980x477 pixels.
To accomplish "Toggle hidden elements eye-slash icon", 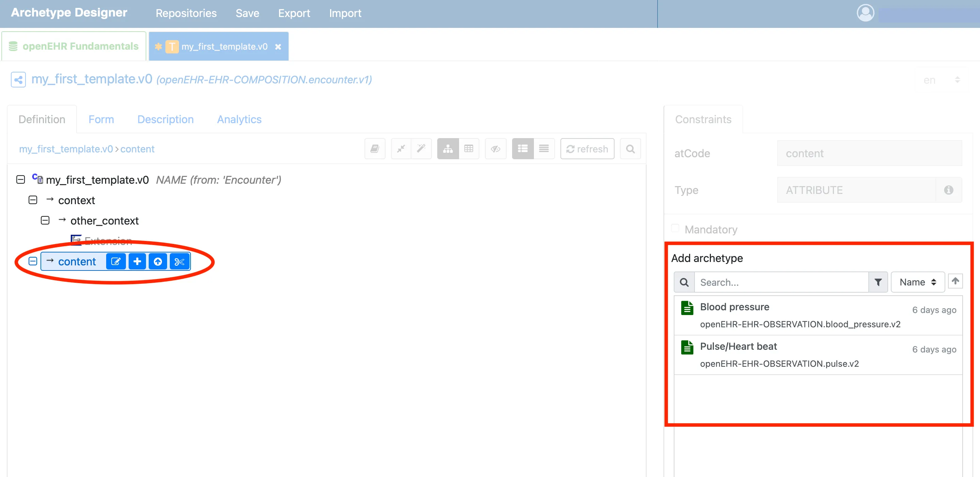I will click(495, 149).
